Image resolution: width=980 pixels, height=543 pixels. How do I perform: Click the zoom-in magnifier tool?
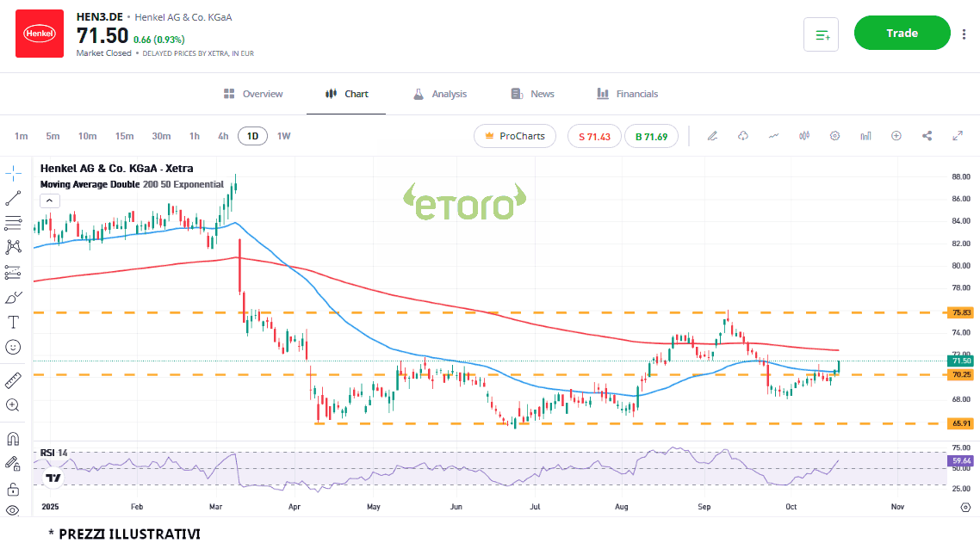pyautogui.click(x=13, y=404)
